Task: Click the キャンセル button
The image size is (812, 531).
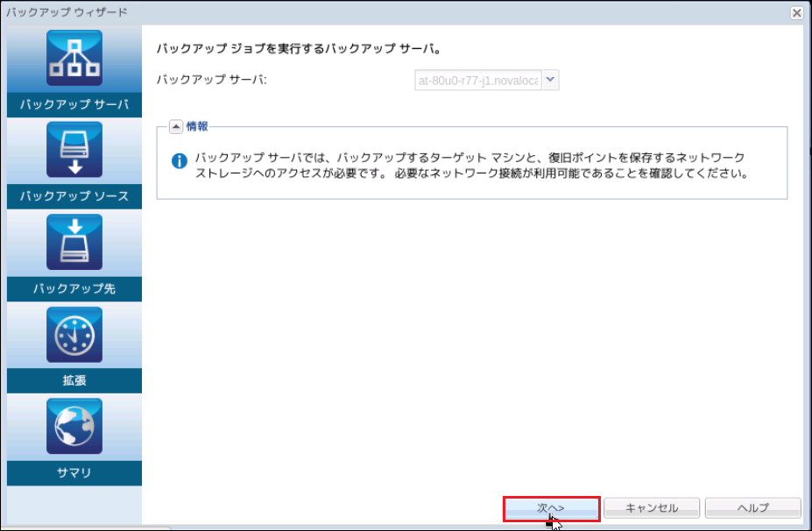Action: tap(652, 508)
